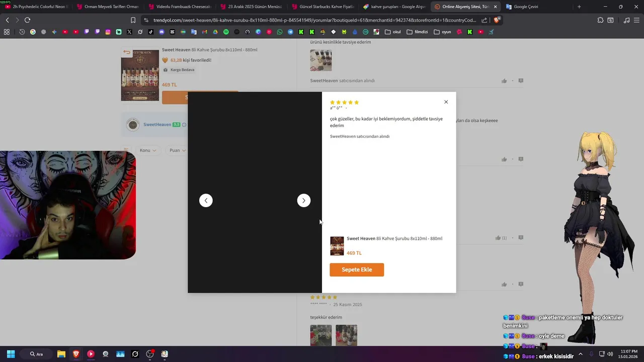Open the Gemini sparkle bookmark
Screen dimensions: 644x362
[x=54, y=32]
